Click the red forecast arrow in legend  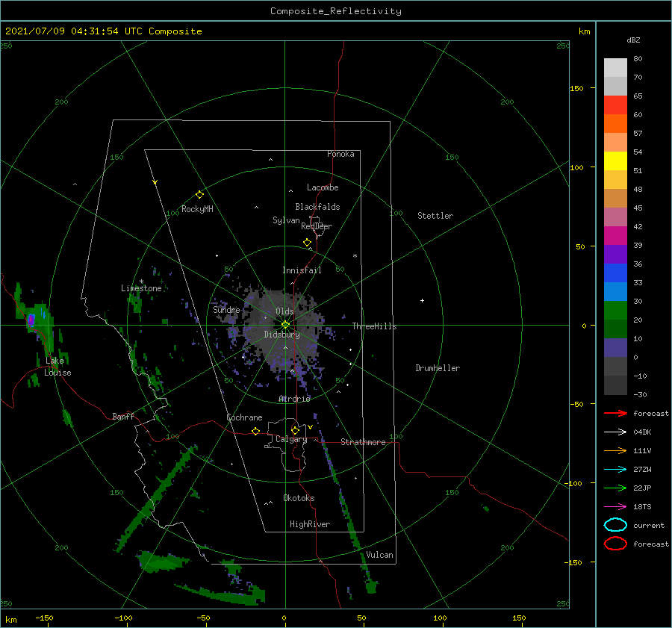pos(615,413)
